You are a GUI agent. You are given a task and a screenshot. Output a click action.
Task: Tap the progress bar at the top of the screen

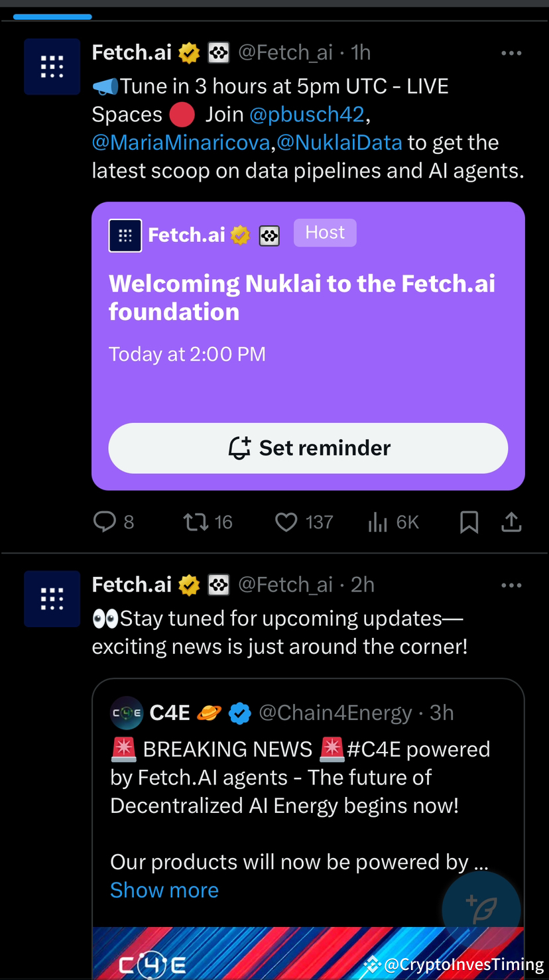click(x=52, y=17)
